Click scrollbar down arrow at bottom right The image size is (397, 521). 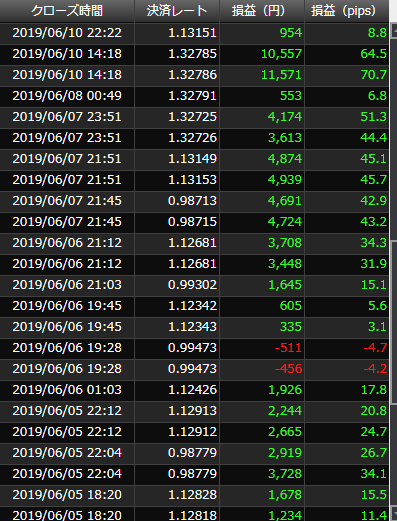coord(393,514)
